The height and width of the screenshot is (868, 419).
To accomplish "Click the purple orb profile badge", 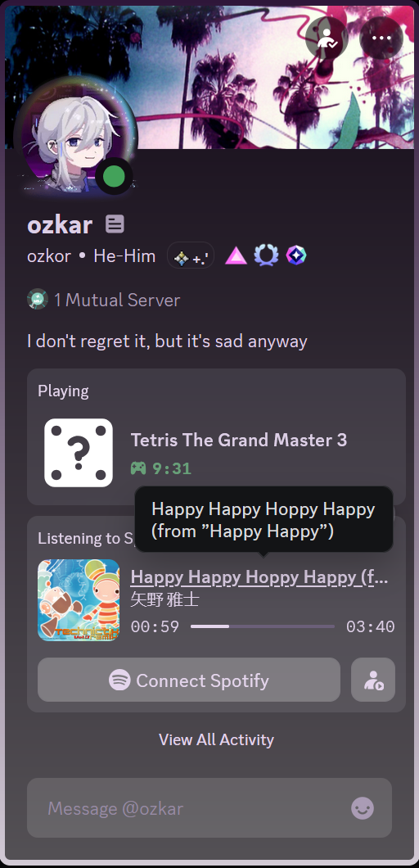I will (296, 255).
